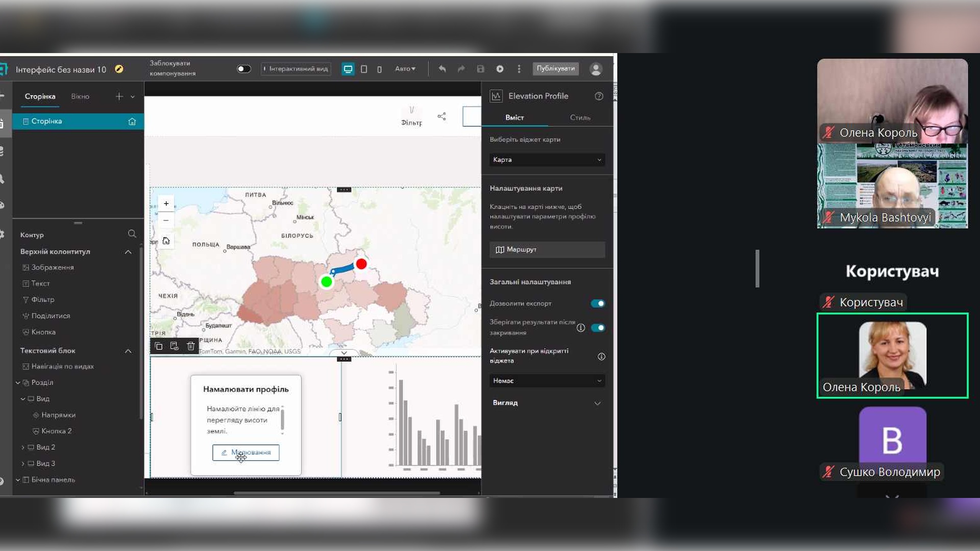The image size is (980, 551).
Task: Switch to the Вікно tab
Action: click(x=80, y=96)
